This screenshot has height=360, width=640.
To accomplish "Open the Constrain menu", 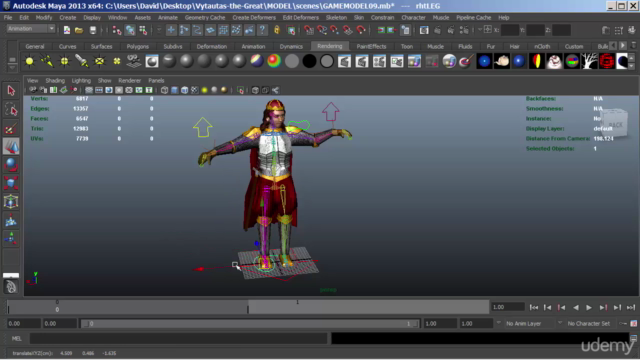I will coord(382,18).
